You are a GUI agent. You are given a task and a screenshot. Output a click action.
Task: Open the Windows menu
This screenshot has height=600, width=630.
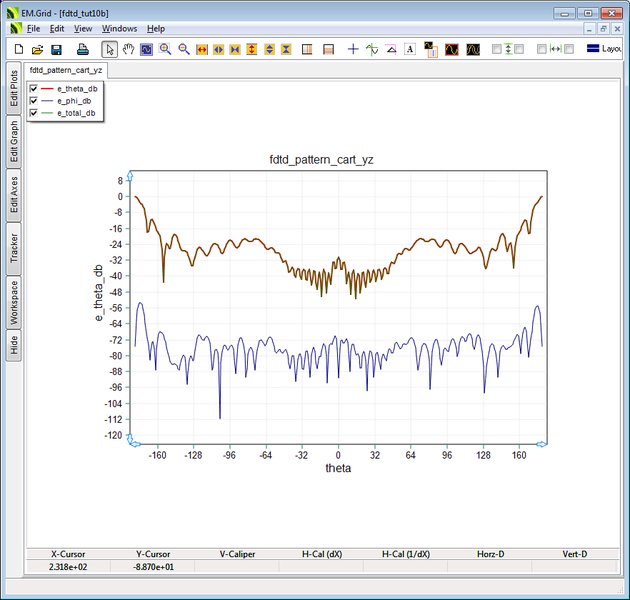tap(119, 29)
